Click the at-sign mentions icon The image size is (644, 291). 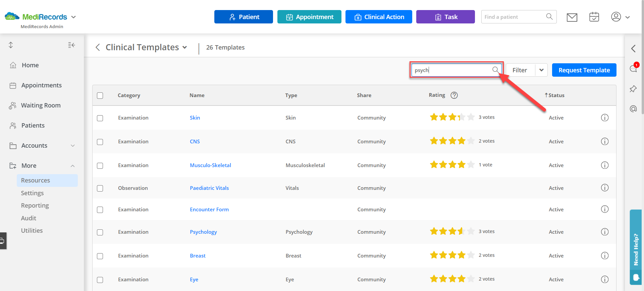pos(633,109)
